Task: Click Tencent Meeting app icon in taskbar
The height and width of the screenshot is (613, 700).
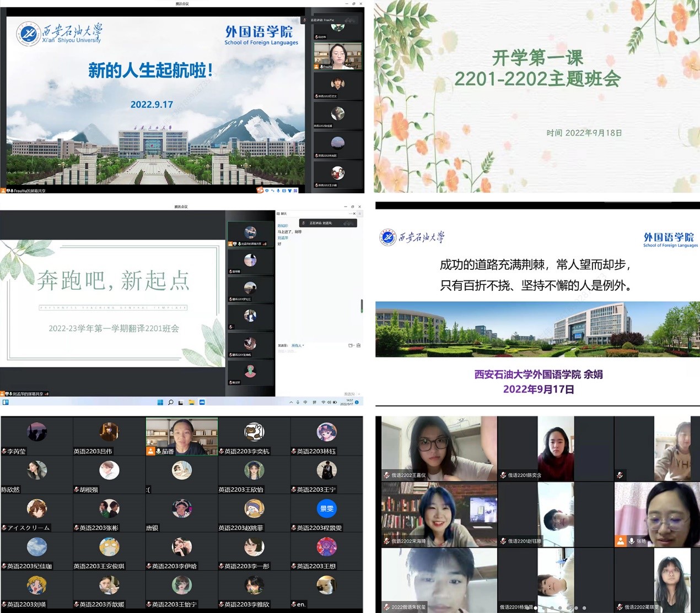Action: click(x=202, y=403)
